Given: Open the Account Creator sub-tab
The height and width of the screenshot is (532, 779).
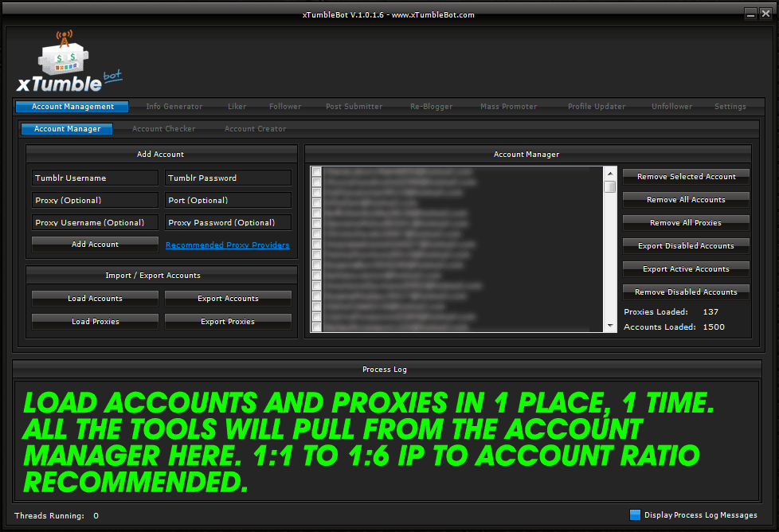Looking at the screenshot, I should [x=256, y=129].
